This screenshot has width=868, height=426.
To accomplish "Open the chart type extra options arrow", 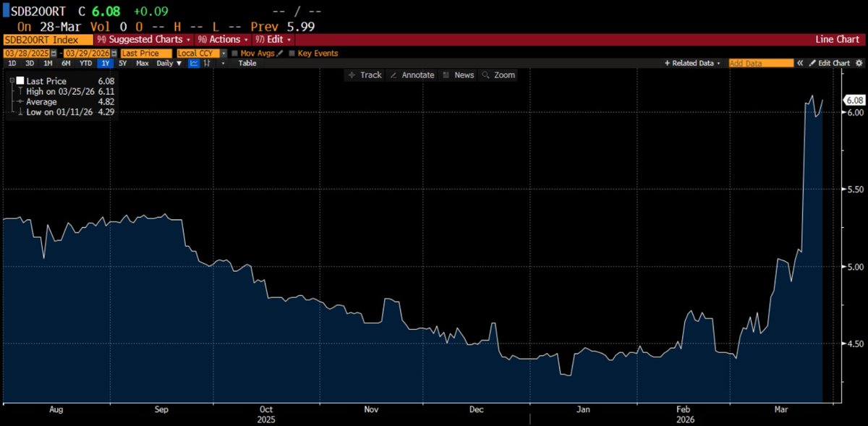I will (223, 64).
